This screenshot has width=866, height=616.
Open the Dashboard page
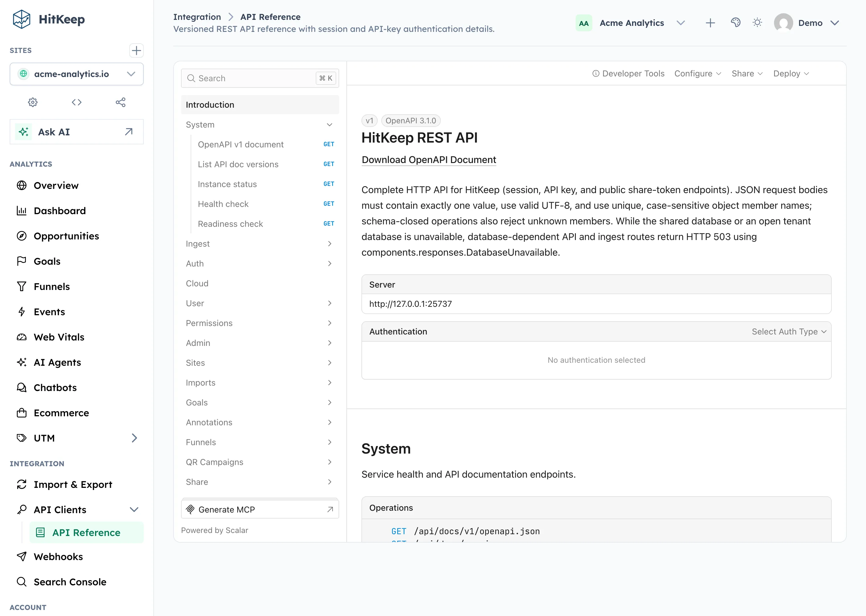pos(77,211)
